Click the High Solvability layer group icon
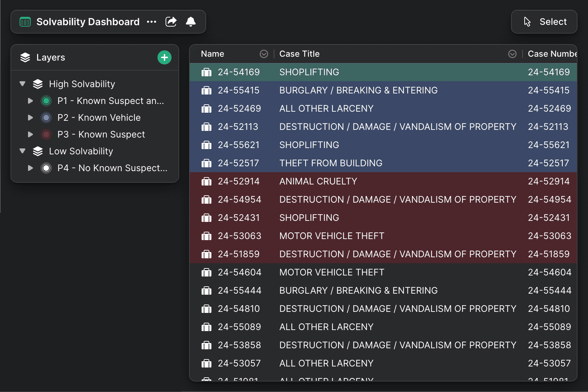The image size is (588, 392). tap(38, 84)
